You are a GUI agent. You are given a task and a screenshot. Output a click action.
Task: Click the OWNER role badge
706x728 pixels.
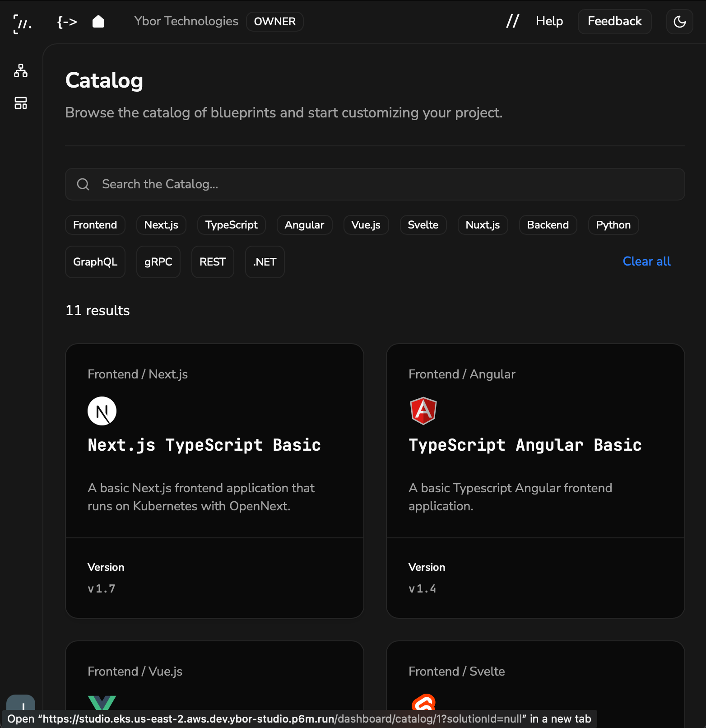tap(275, 22)
